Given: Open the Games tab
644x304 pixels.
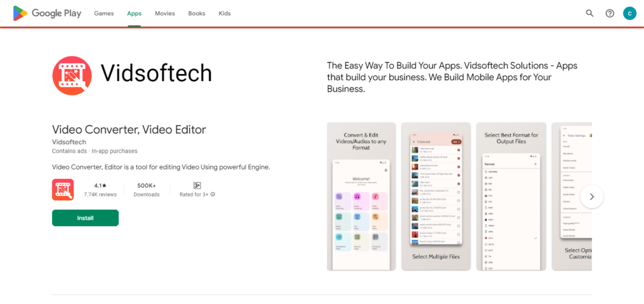Looking at the screenshot, I should [104, 14].
